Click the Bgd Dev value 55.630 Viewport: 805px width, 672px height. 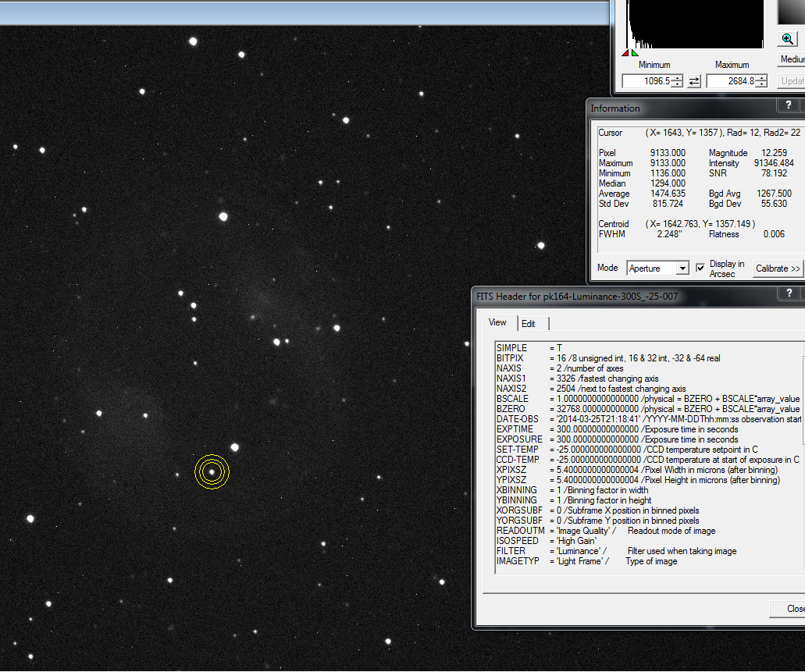[775, 204]
